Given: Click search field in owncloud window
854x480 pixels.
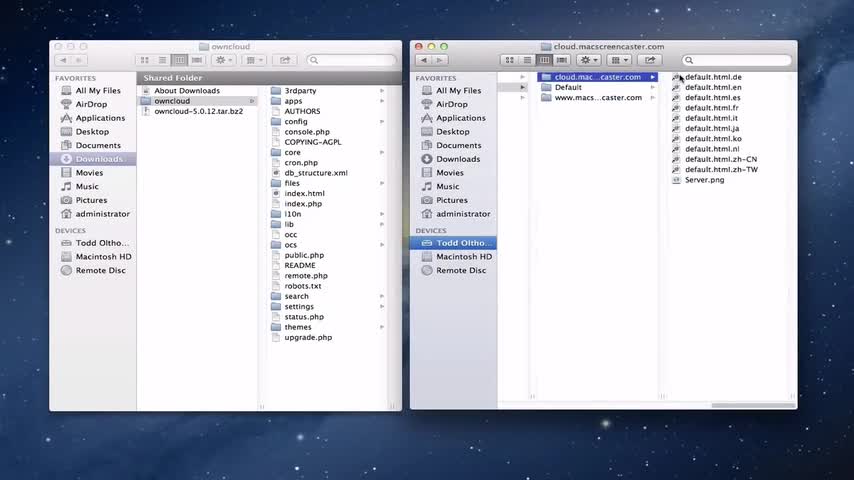Looking at the screenshot, I should tap(351, 60).
